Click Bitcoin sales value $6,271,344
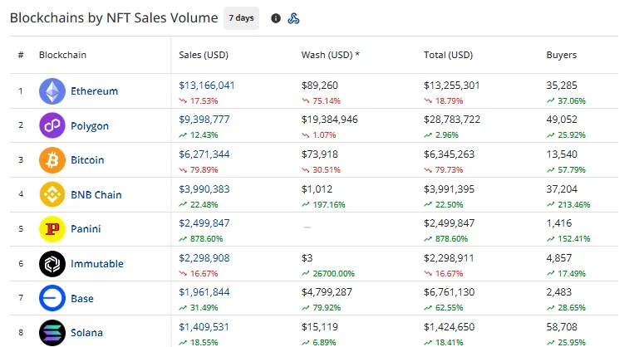Viewport: 644px width, 347px height. click(204, 154)
